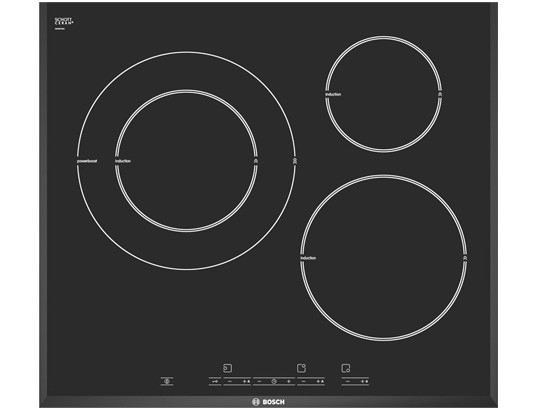This screenshot has width=537, height=410.
Task: Click the Bosch logo on the front trim
Action: coord(268,402)
